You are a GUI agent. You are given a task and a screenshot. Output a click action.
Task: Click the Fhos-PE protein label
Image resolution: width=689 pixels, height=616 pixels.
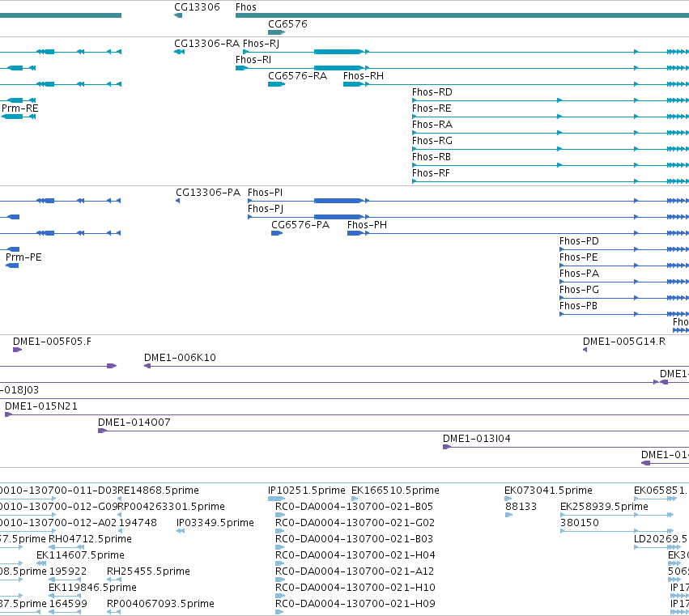(x=579, y=257)
